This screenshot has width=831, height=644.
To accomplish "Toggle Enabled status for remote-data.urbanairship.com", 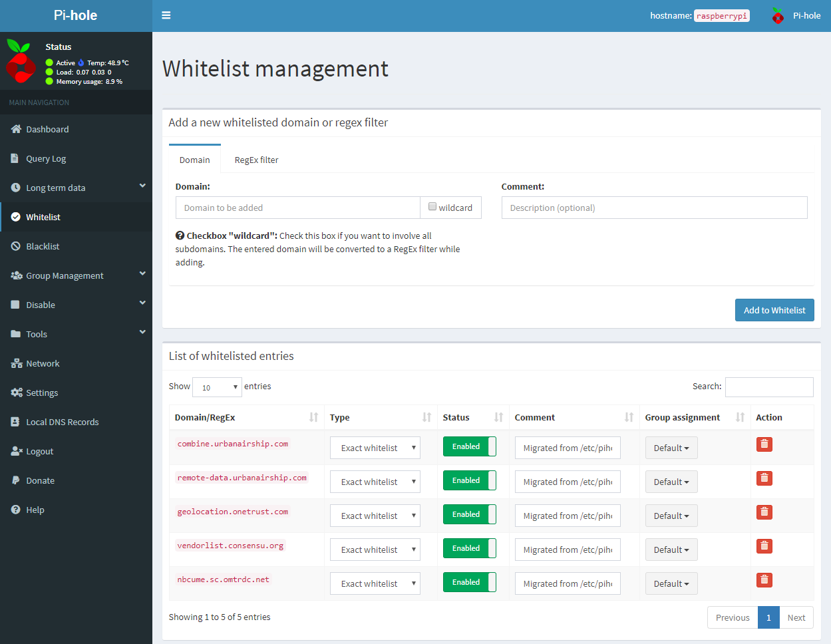I will tap(470, 480).
